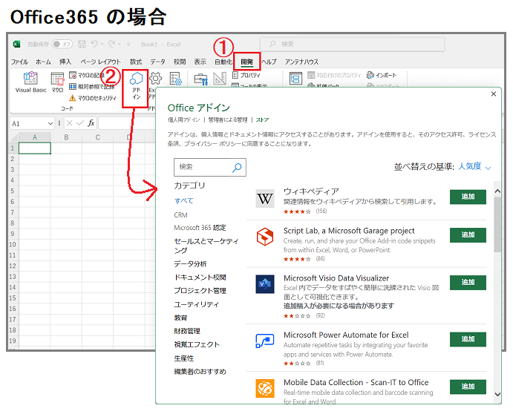Open Customize Quick Access Toolbar dropdown
The width and height of the screenshot is (513, 420).
[128, 45]
